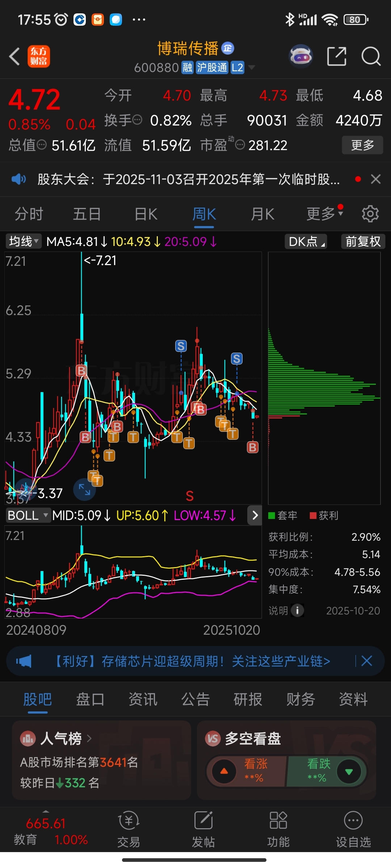Toggle 前复权 adjustment button

pyautogui.click(x=363, y=241)
